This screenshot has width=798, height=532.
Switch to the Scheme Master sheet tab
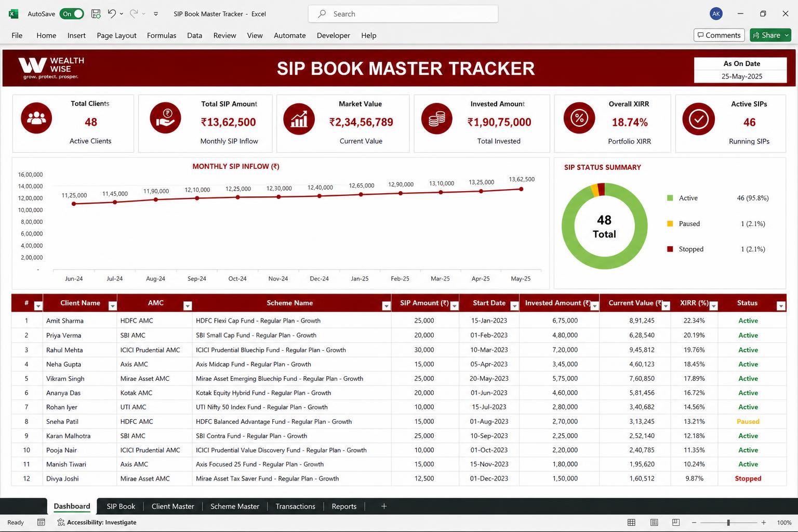234,506
